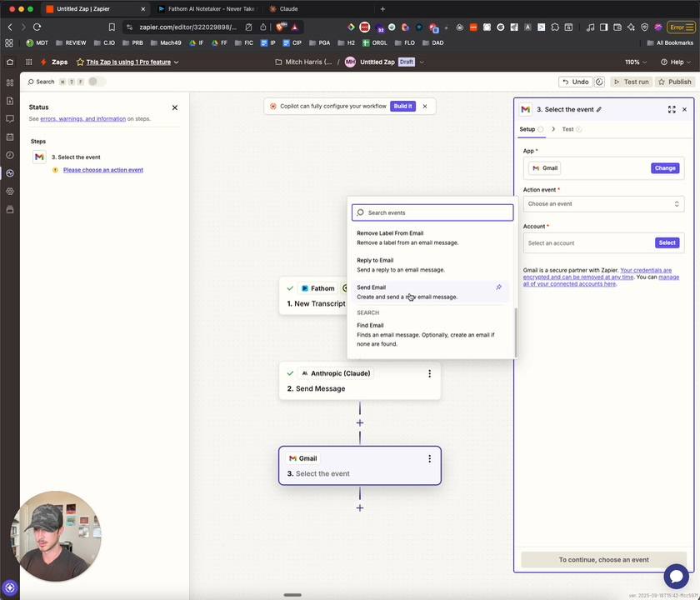Open the All Bookmarks folder
700x600 pixels.
[x=670, y=42]
